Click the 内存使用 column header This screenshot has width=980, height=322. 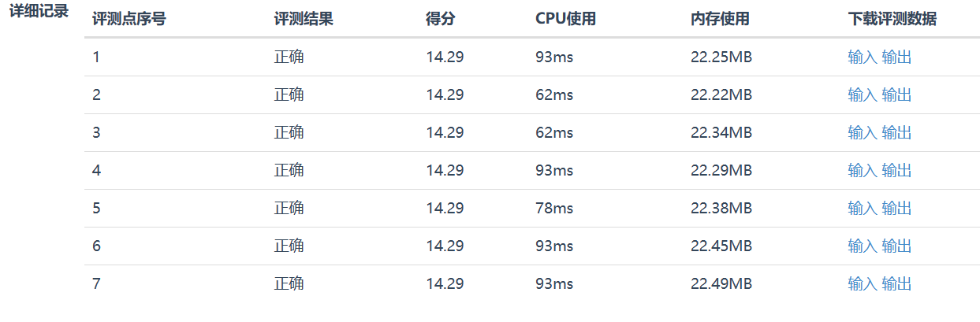720,19
